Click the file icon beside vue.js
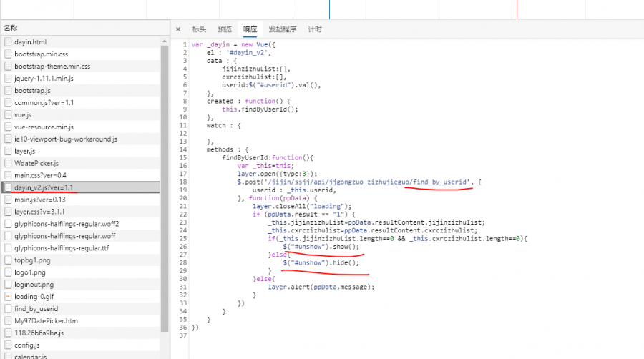644x359 pixels. [x=8, y=114]
